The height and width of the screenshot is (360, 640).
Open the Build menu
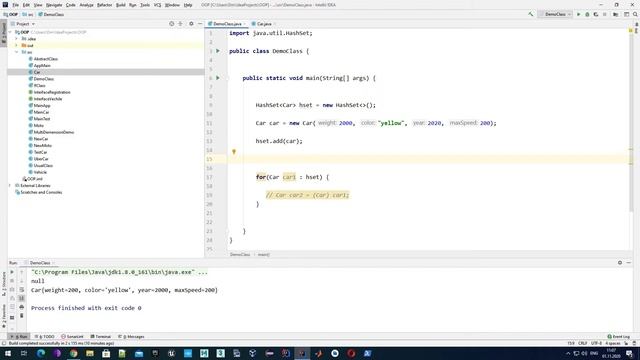(x=121, y=5)
